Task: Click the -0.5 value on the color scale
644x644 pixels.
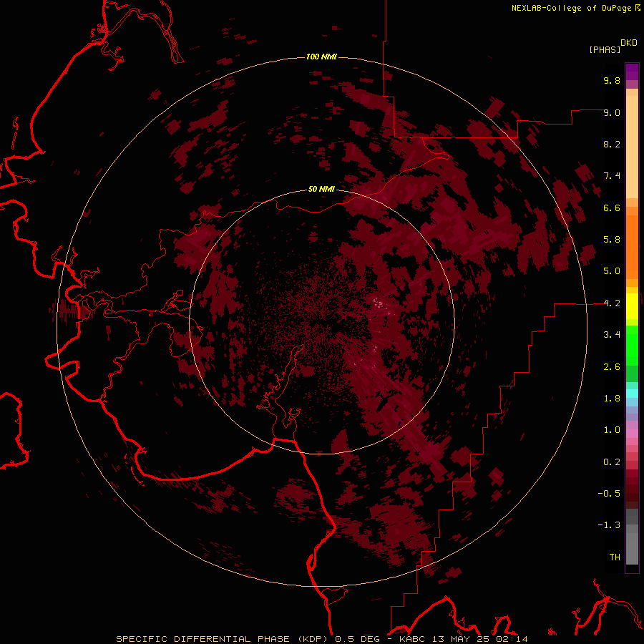Action: (x=609, y=494)
